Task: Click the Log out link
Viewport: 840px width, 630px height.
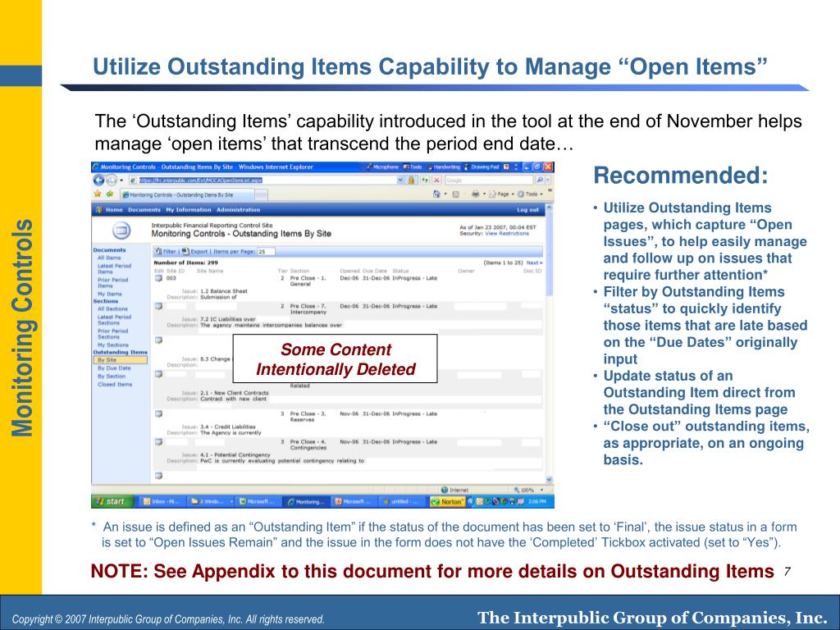Action: [527, 210]
